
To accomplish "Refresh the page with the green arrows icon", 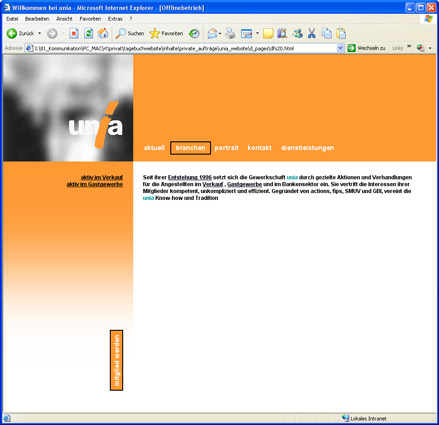I will coord(88,33).
